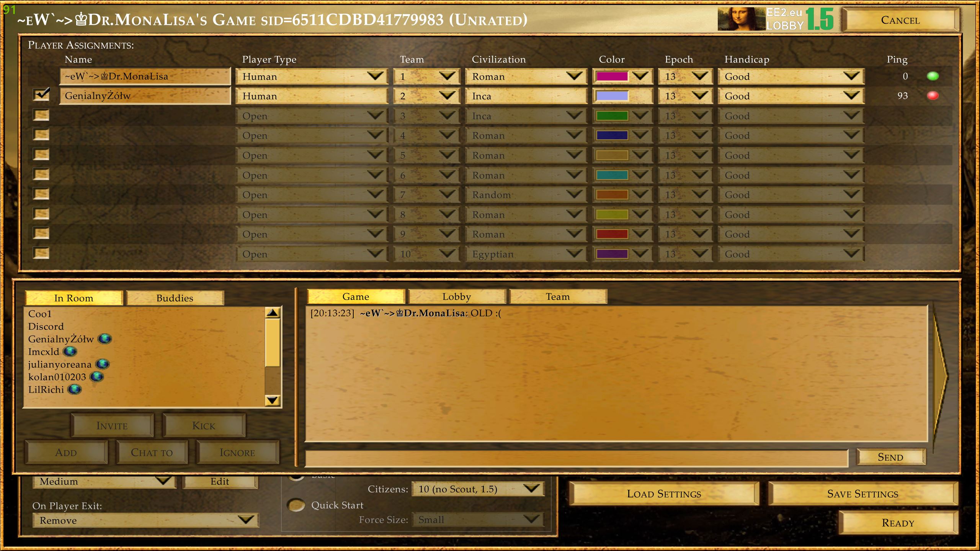Toggle the checkbox next to slot 4 open player

coord(41,135)
